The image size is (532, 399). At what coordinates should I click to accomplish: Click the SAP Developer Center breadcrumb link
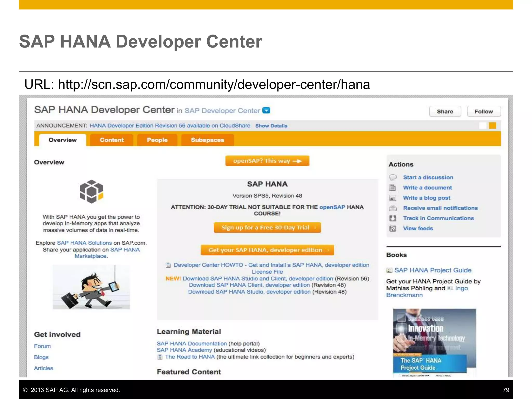click(222, 111)
